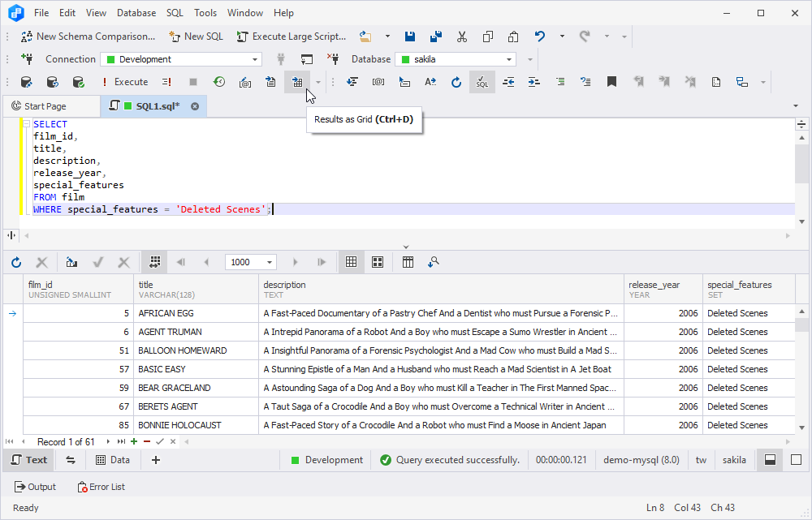
Task: Click the Paste clipboard icon
Action: [x=513, y=37]
